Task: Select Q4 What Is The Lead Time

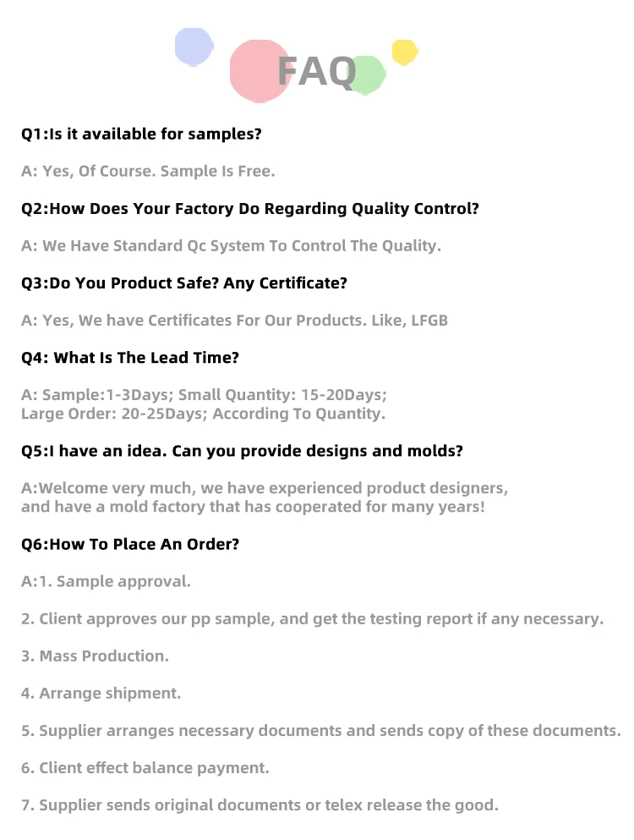Action: tap(130, 357)
